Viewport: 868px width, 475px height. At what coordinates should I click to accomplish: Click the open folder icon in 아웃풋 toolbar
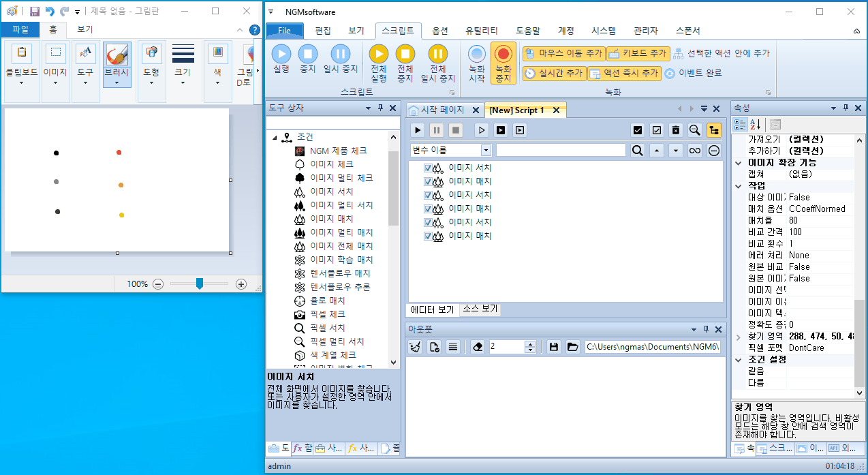[x=573, y=347]
